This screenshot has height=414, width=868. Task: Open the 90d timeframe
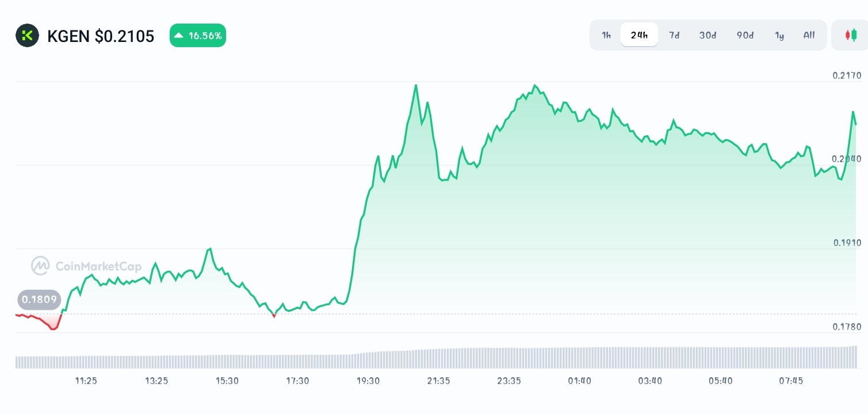[x=744, y=35]
